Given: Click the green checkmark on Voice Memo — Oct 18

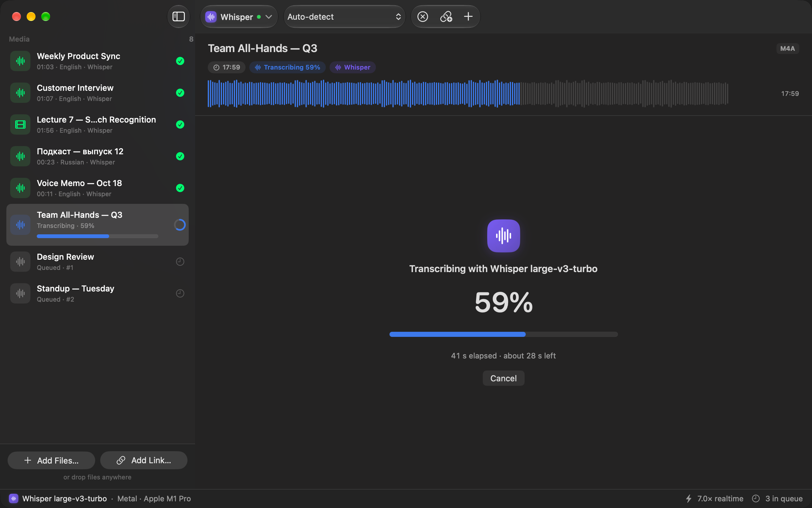Looking at the screenshot, I should [180, 188].
